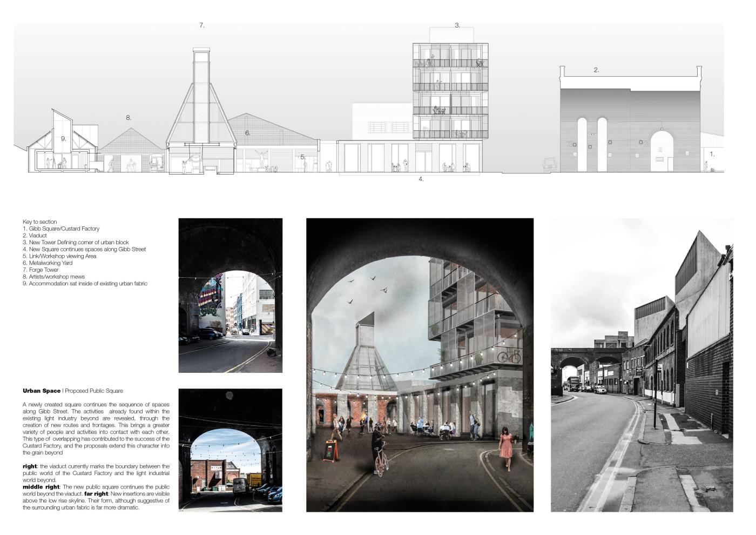The height and width of the screenshot is (535, 756).
Task: Select the arch photo with string lights
Action: pos(230,450)
